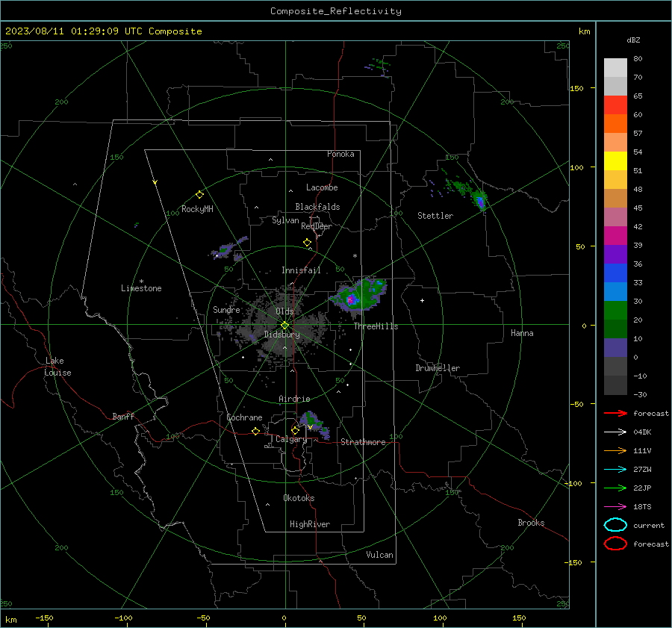Screen dimensions: 672x628
Task: Click the Ponoka city label
Action: [340, 154]
